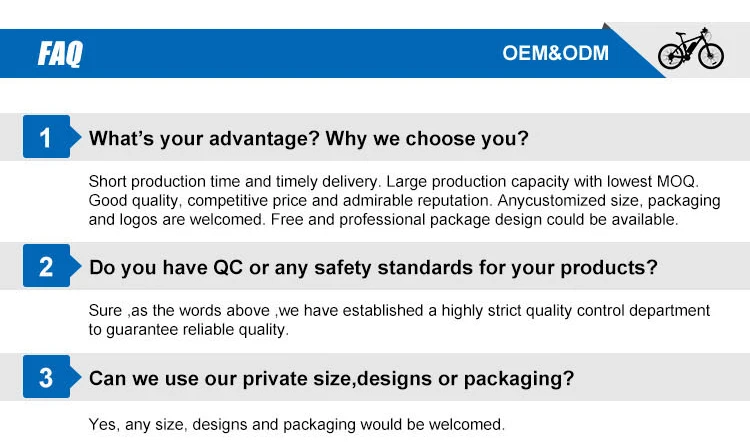Expand the "What's your advantage?" question
Screen dimensions: 750x442
pyautogui.click(x=309, y=139)
